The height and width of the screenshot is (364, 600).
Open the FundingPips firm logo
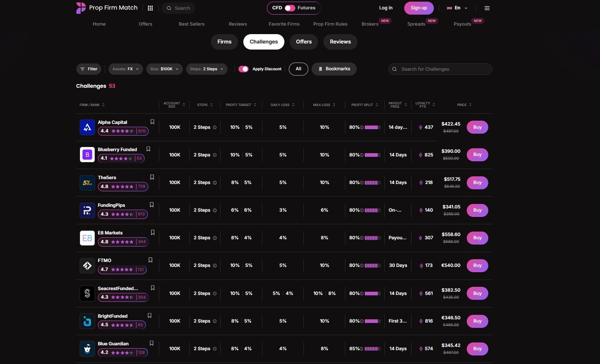[x=87, y=210]
